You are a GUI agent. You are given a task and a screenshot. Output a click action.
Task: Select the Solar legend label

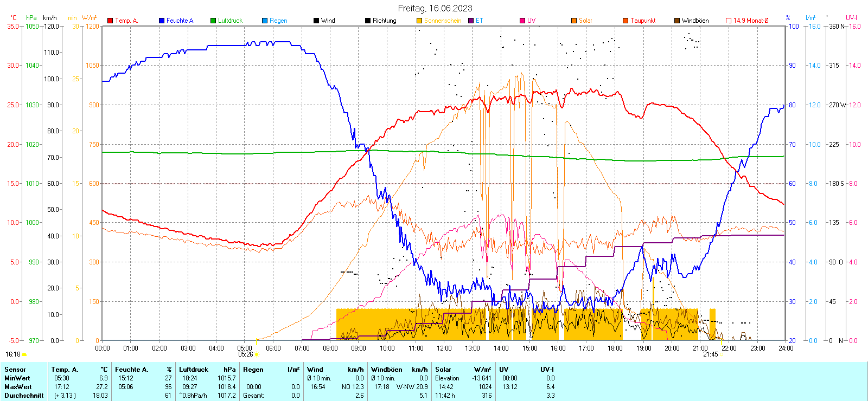[x=585, y=21]
